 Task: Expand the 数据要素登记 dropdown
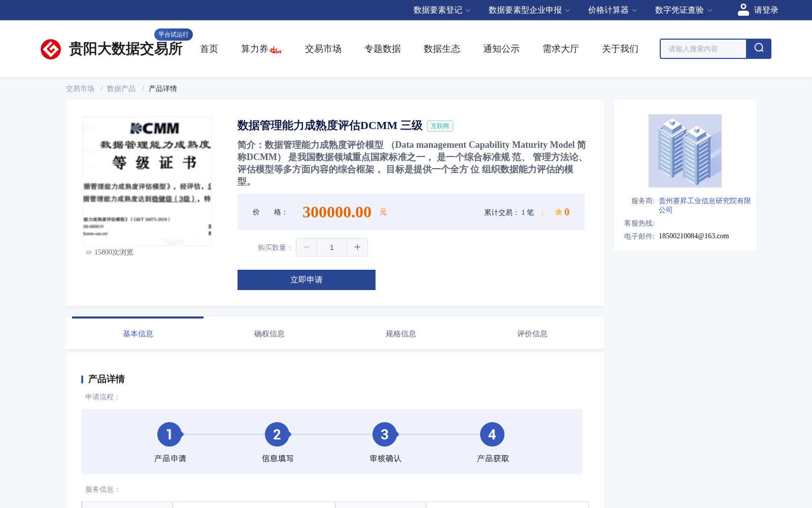pyautogui.click(x=442, y=10)
